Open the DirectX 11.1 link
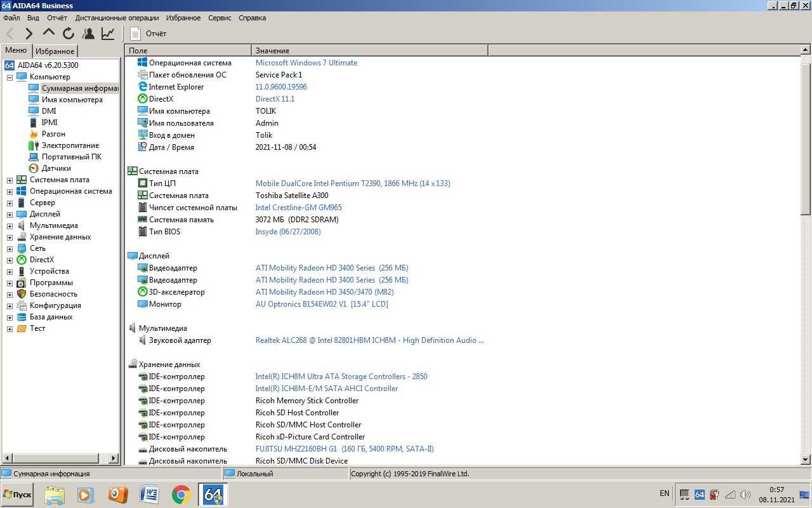 tap(275, 99)
